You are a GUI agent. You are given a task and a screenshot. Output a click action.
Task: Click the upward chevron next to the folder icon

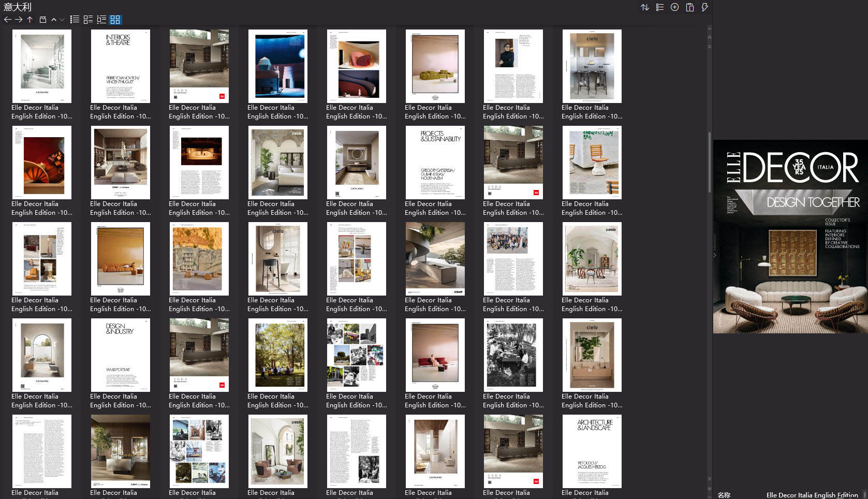click(53, 20)
